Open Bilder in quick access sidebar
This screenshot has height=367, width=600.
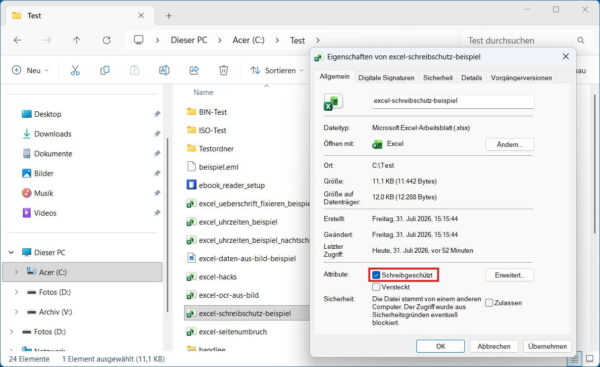click(x=44, y=173)
